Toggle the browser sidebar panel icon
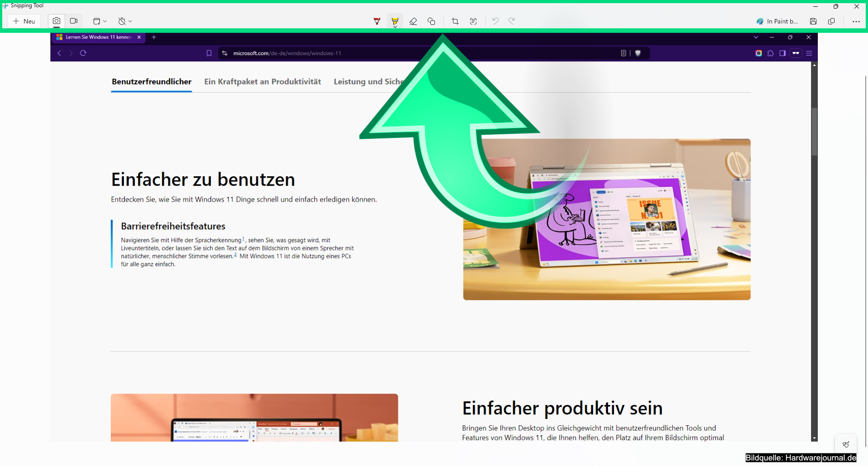The image size is (868, 466). pyautogui.click(x=783, y=53)
